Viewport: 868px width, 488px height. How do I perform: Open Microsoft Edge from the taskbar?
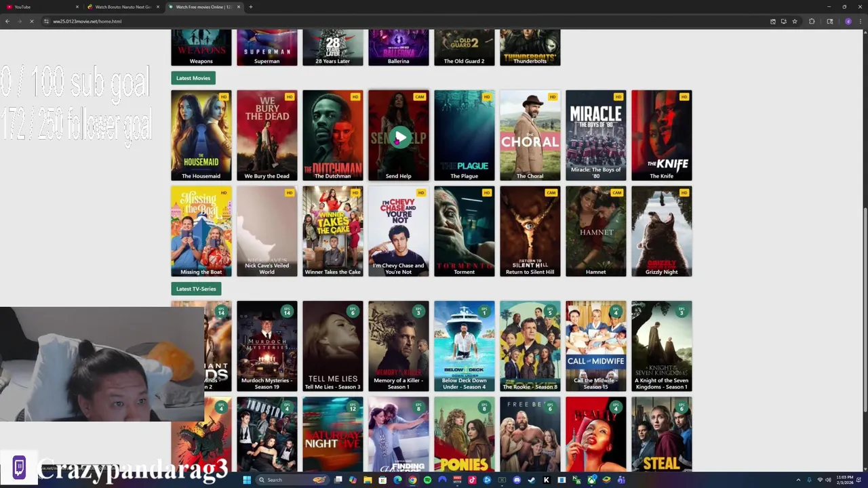397,480
